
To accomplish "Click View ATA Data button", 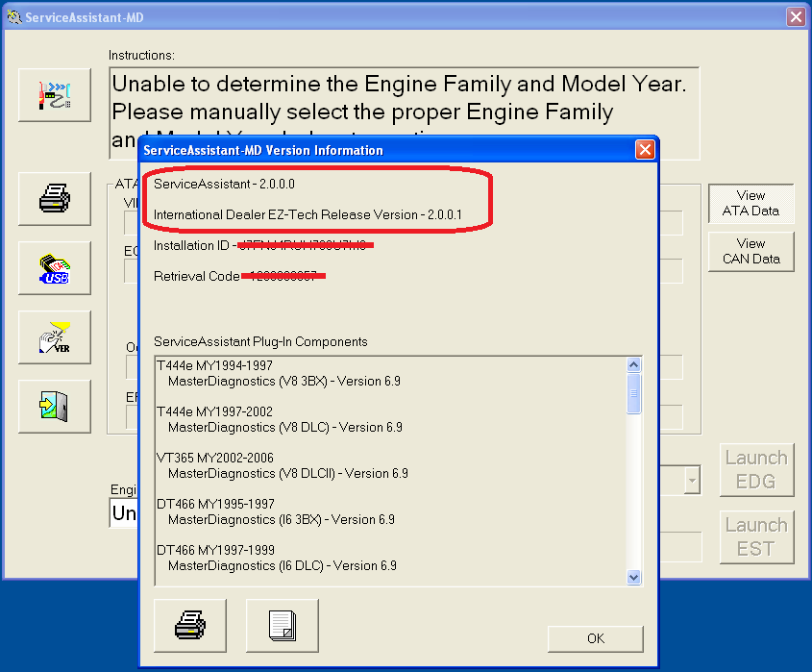I will click(750, 203).
